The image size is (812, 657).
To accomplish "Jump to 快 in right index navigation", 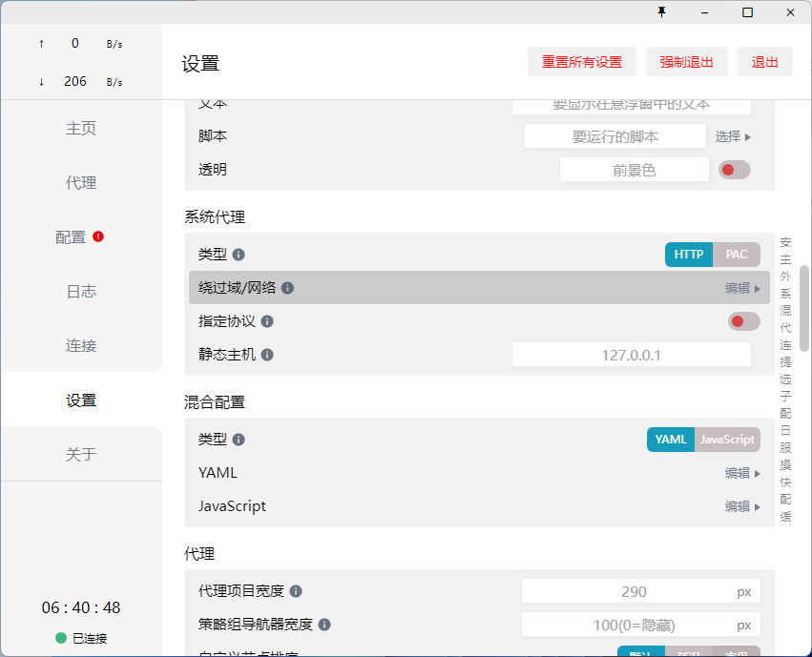I will [785, 482].
